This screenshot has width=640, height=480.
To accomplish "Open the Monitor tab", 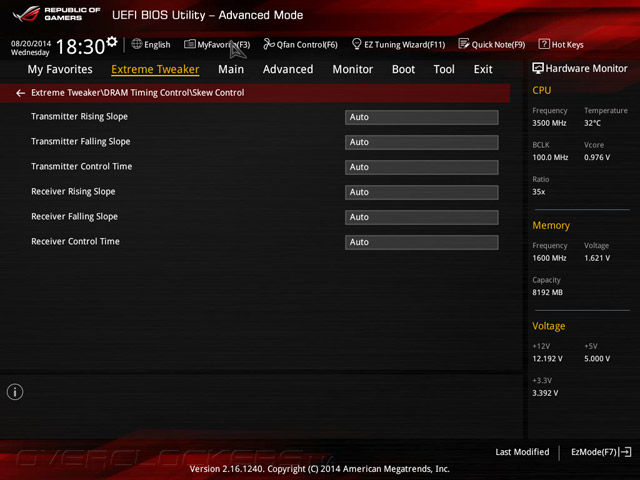I will pyautogui.click(x=353, y=69).
